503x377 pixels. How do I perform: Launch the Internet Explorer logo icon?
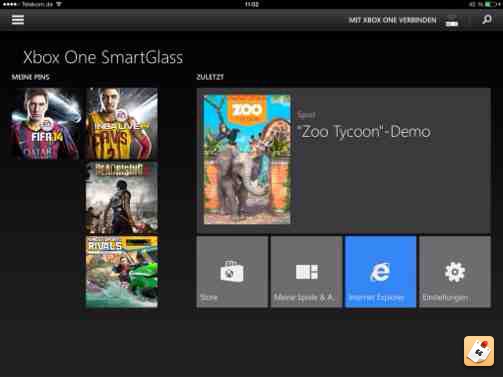click(380, 272)
